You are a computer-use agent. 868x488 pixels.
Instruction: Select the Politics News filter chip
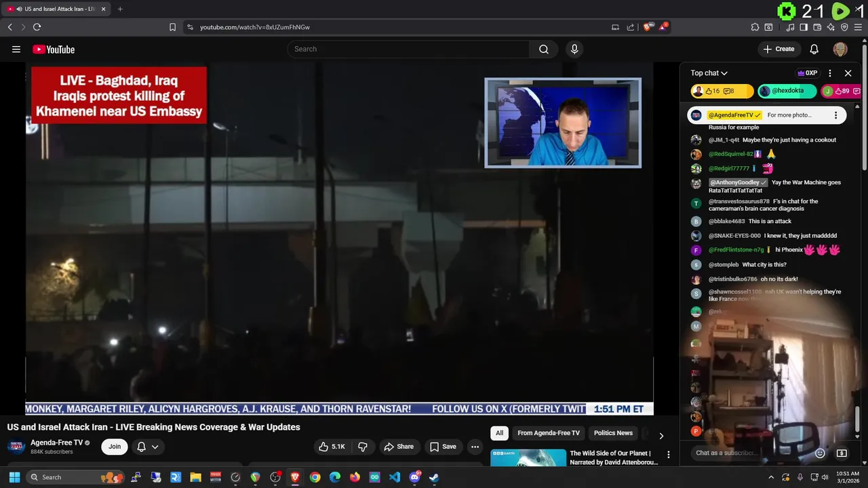point(613,433)
